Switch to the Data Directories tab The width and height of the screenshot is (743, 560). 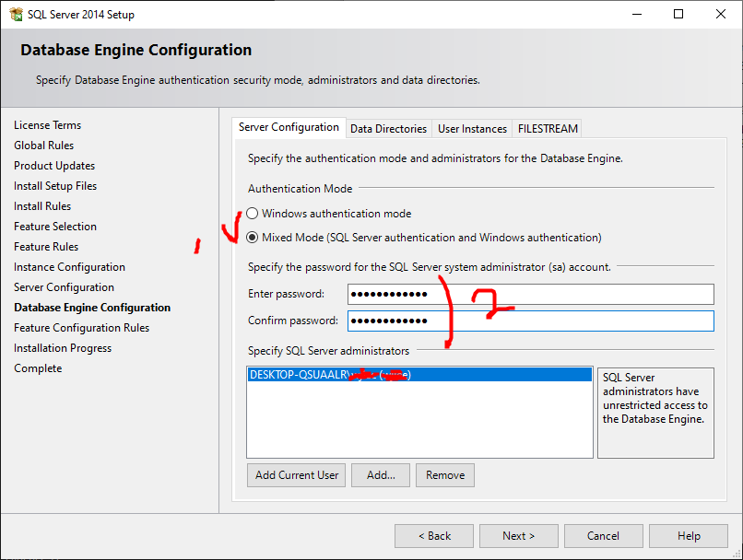point(389,129)
